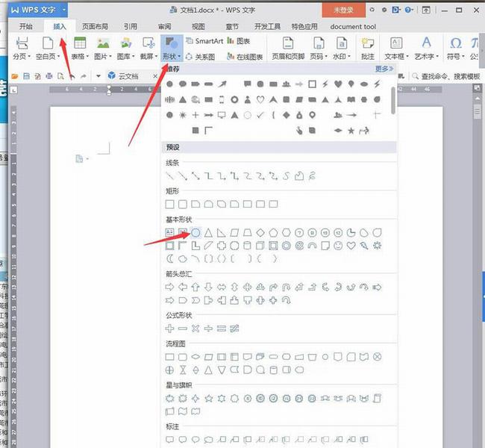Screen dimensions: 485x448
Task: Select the recommended black heart shape
Action: point(338,84)
